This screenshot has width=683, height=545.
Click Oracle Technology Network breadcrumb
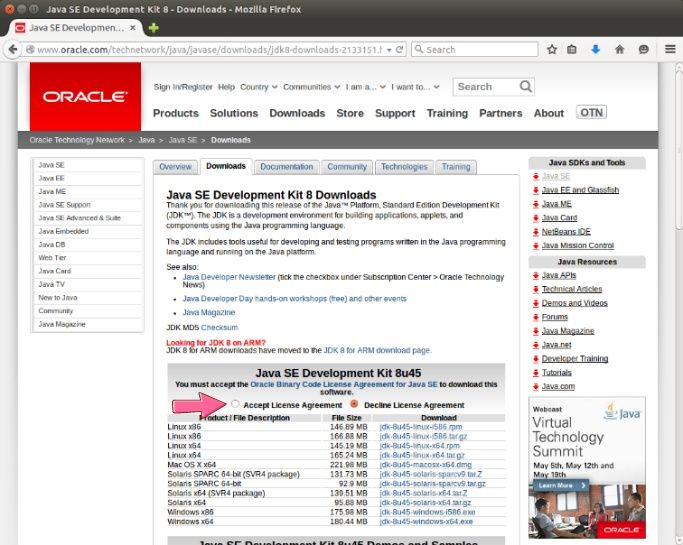click(x=77, y=140)
